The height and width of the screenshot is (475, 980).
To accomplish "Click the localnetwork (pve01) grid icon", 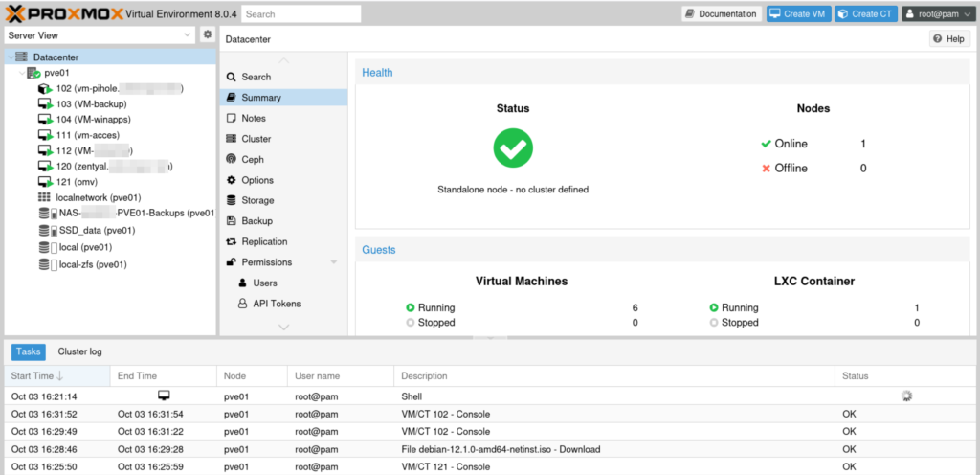I will [x=44, y=197].
